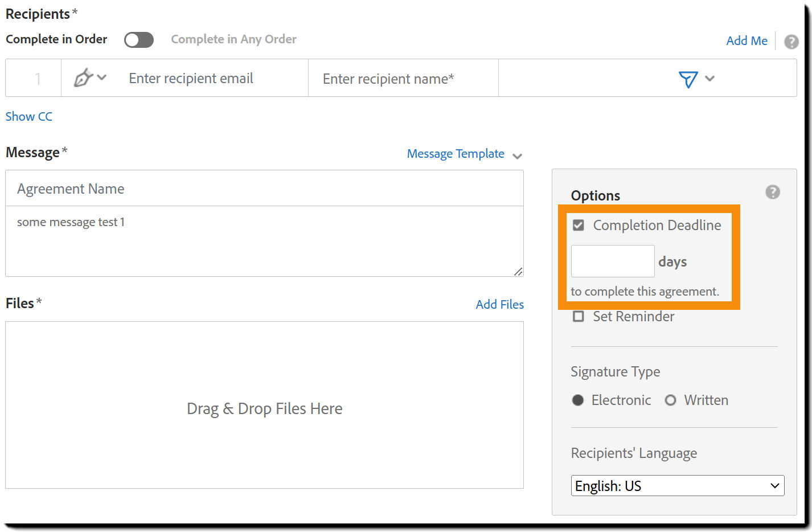Click Add Files to attach documents
This screenshot has width=812, height=532.
click(x=499, y=304)
